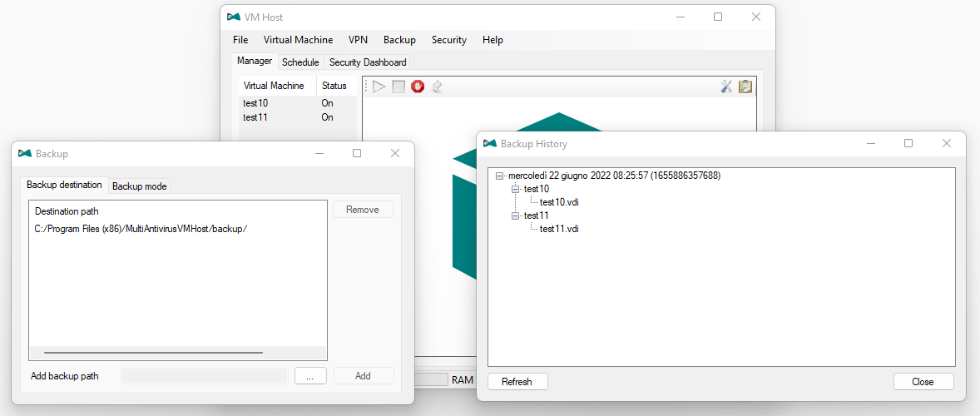The width and height of the screenshot is (980, 416).
Task: Switch to the Backup mode tab
Action: point(140,186)
